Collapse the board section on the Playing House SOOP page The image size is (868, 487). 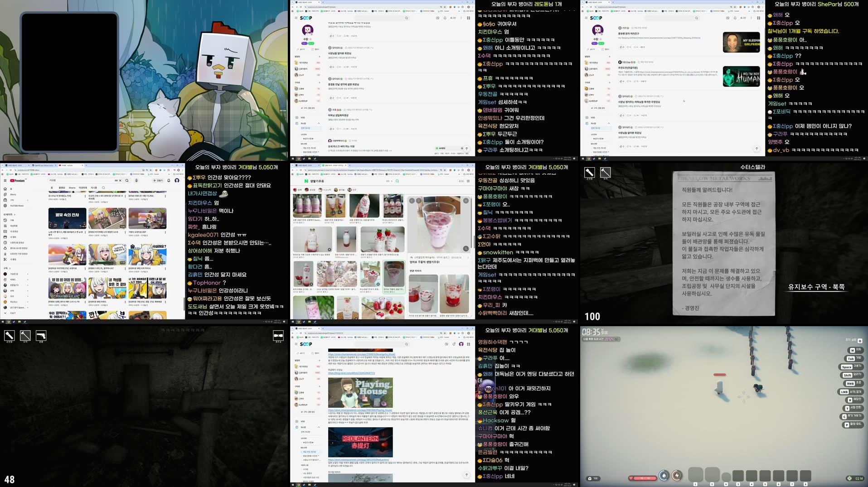click(319, 427)
